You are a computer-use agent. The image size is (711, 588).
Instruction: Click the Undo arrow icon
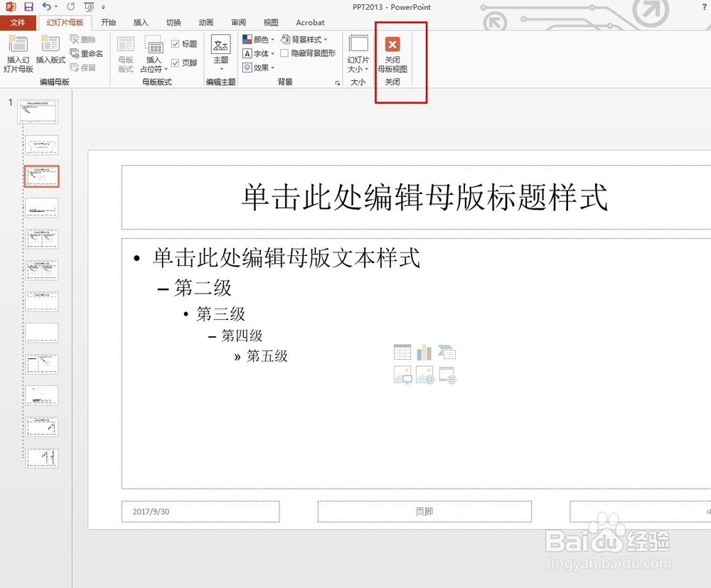point(46,6)
